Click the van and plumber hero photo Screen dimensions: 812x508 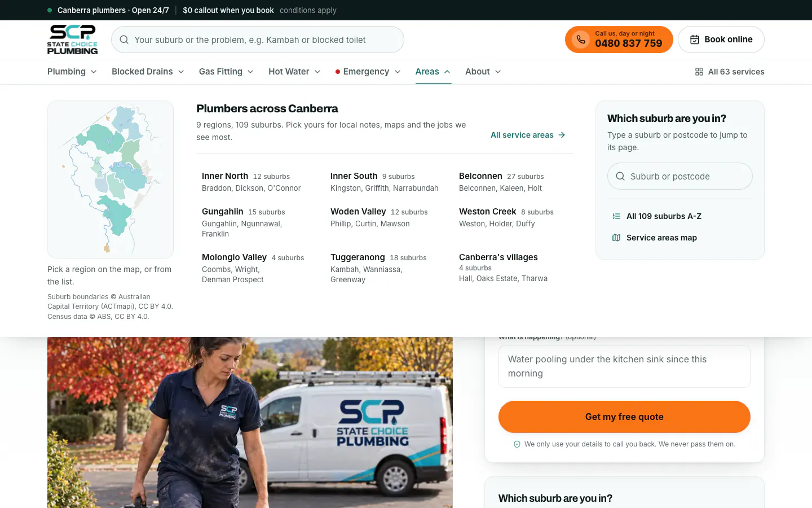point(250,422)
